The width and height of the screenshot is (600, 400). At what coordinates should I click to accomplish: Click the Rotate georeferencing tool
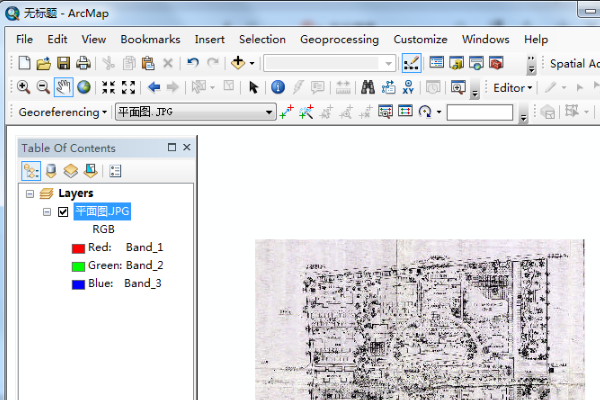(x=425, y=112)
